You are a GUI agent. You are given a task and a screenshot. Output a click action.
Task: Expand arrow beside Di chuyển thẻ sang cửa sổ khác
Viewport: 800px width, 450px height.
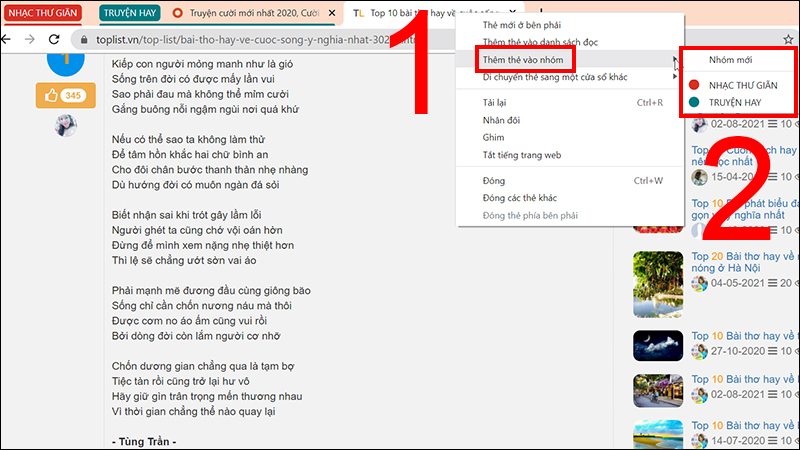(x=675, y=77)
